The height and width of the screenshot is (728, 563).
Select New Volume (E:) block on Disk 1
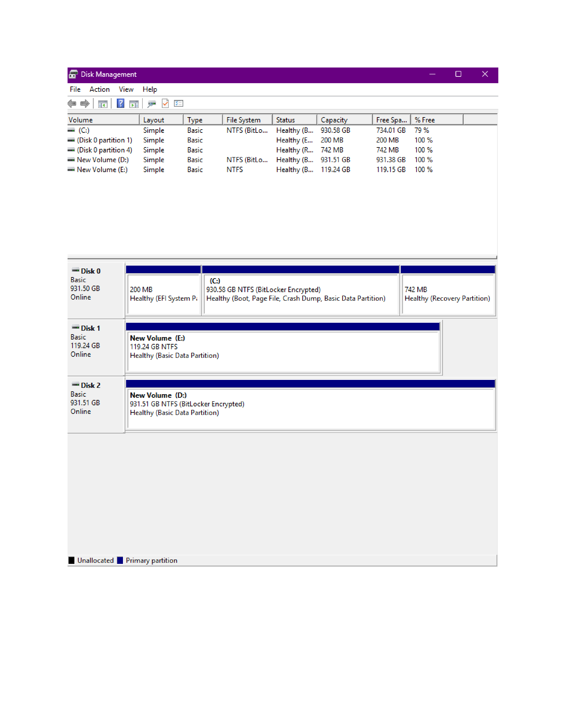click(283, 348)
